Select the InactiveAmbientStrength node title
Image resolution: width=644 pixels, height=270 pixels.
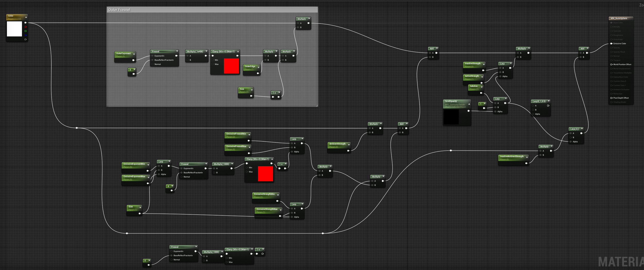coord(512,156)
